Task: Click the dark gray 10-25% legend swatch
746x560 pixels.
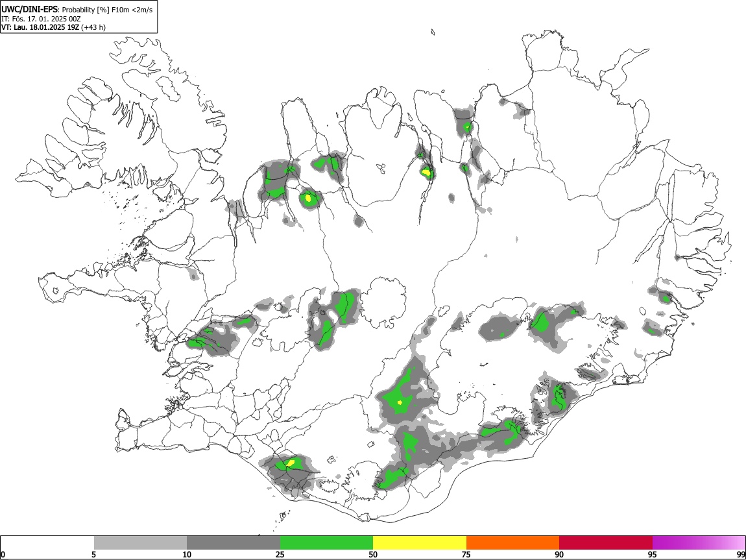Action: point(234,543)
